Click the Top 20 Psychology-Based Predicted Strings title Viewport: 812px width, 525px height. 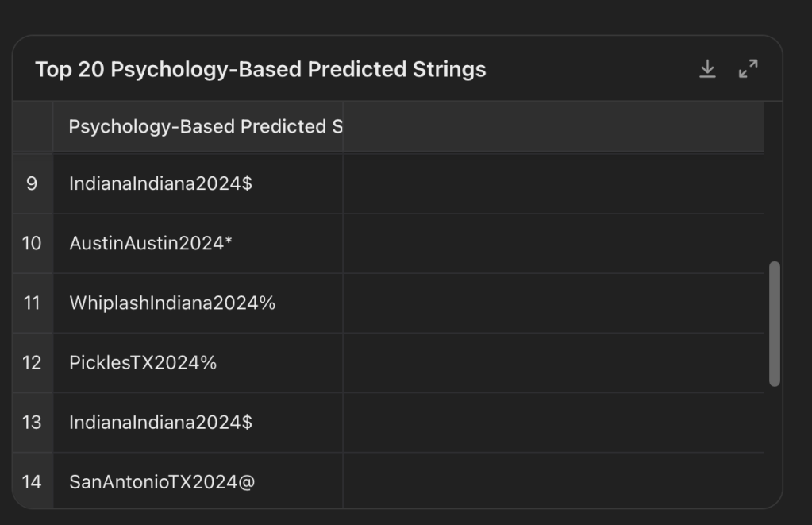click(260, 70)
